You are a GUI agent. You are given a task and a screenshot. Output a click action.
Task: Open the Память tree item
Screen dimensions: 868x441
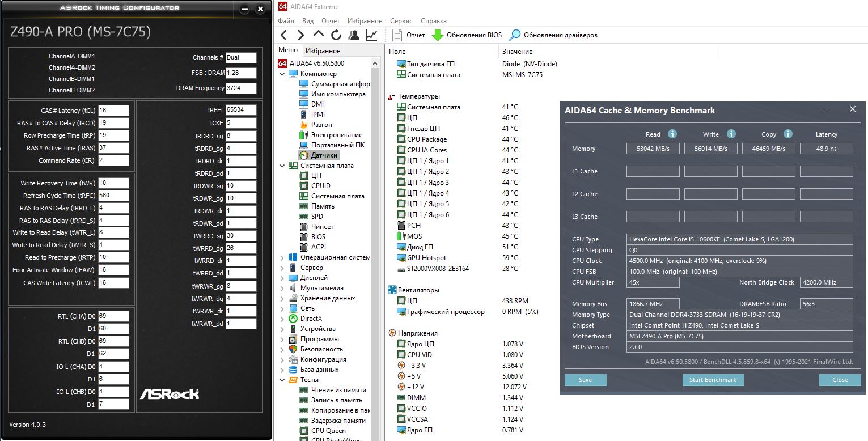pyautogui.click(x=317, y=206)
